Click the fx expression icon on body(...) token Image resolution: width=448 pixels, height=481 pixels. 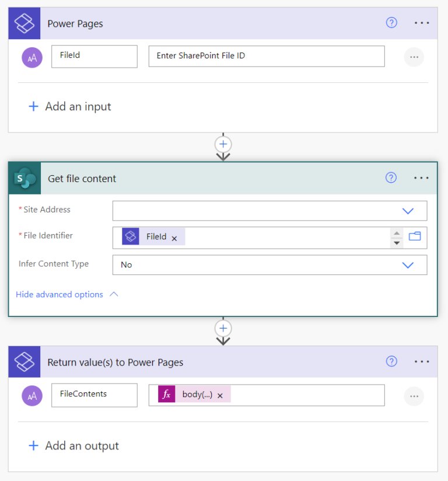(x=167, y=394)
